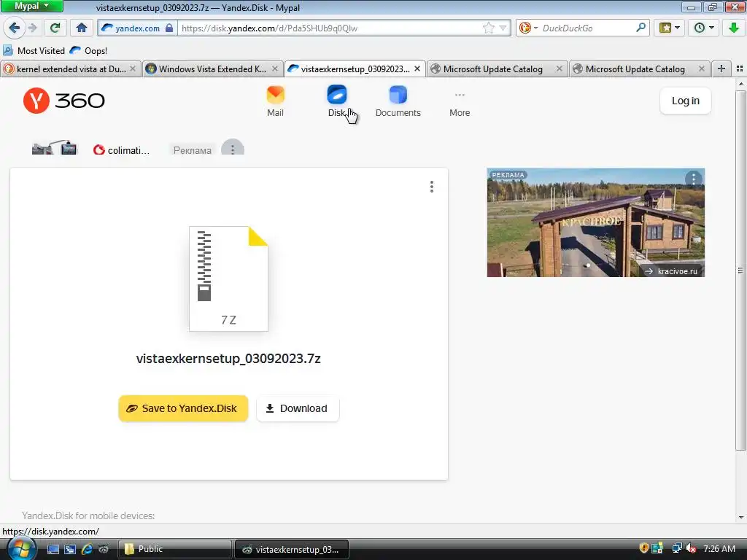
Task: Open the Mypal application menu
Action: coord(32,6)
